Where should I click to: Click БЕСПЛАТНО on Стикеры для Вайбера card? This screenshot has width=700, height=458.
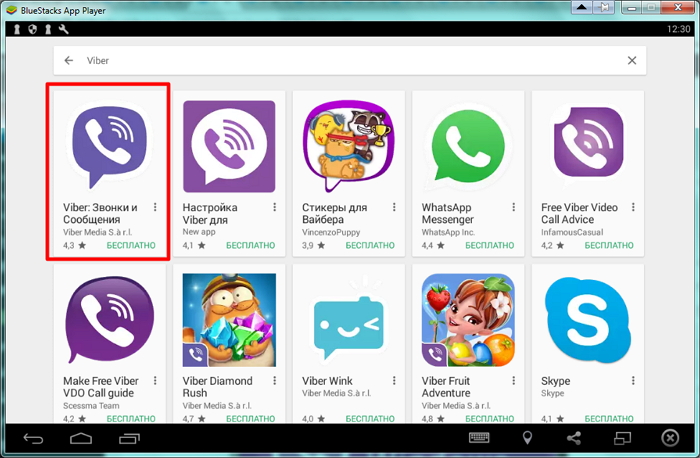point(369,245)
